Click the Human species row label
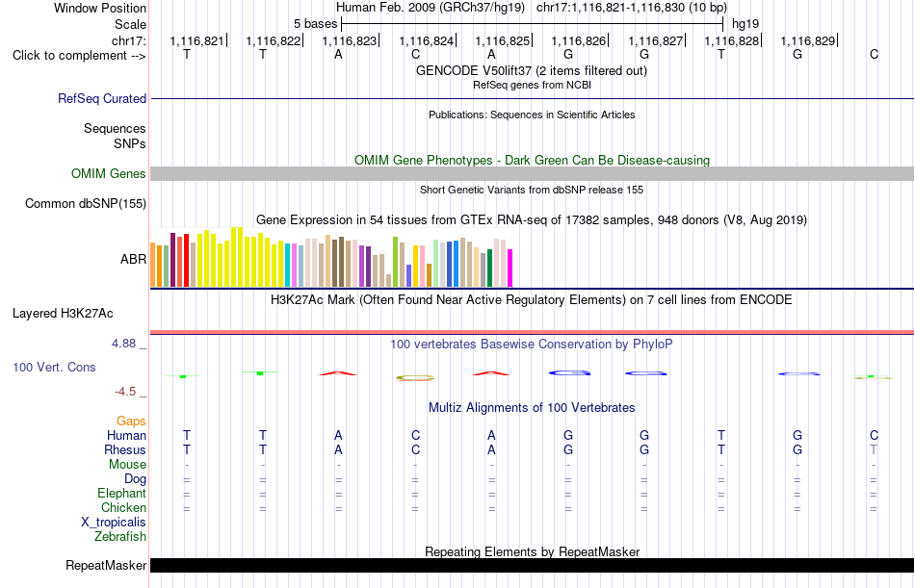 tap(126, 436)
